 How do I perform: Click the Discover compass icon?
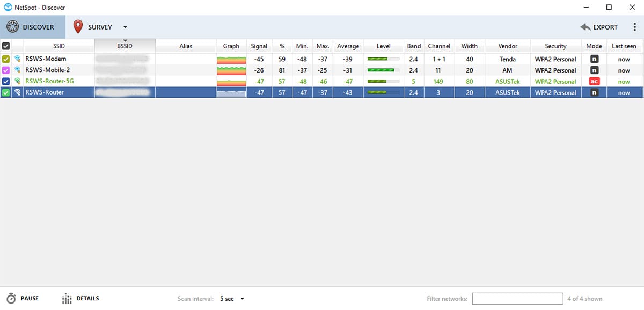click(x=13, y=27)
